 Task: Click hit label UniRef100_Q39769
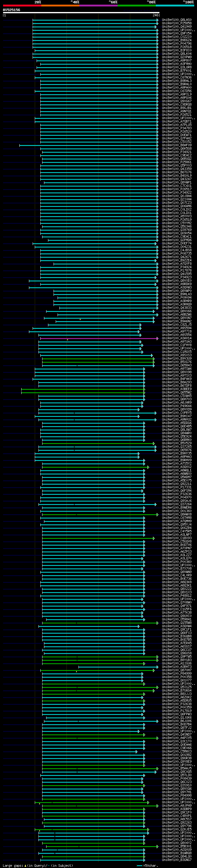176,230
